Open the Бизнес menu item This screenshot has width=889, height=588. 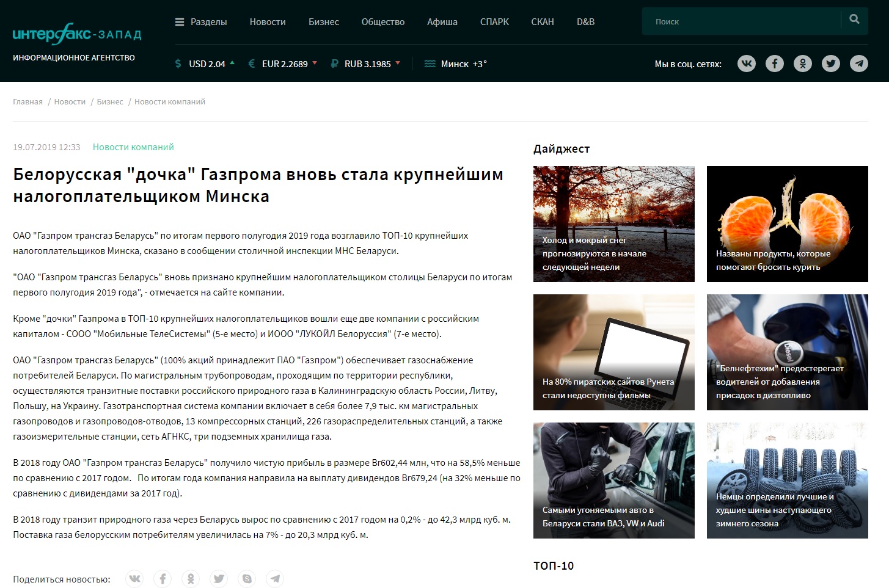pyautogui.click(x=324, y=22)
